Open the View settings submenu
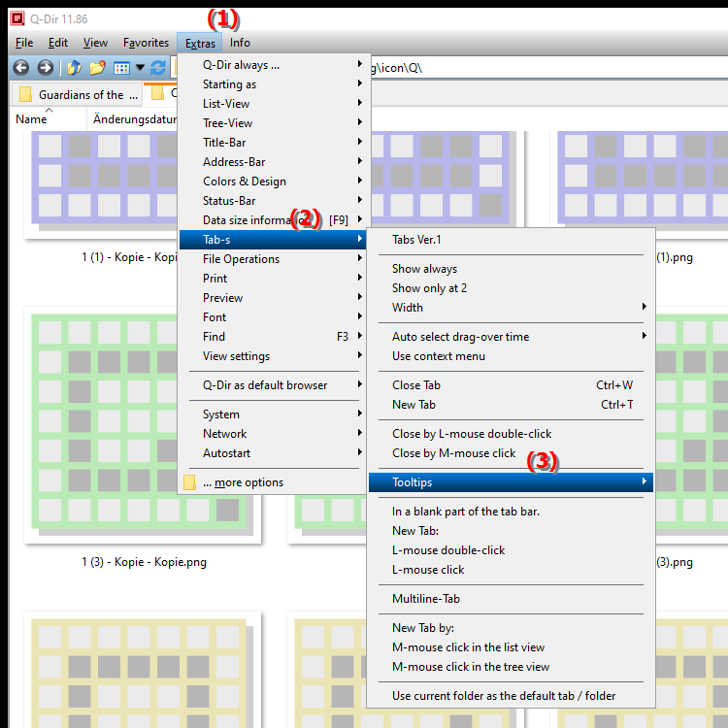The height and width of the screenshot is (728, 728). [275, 356]
